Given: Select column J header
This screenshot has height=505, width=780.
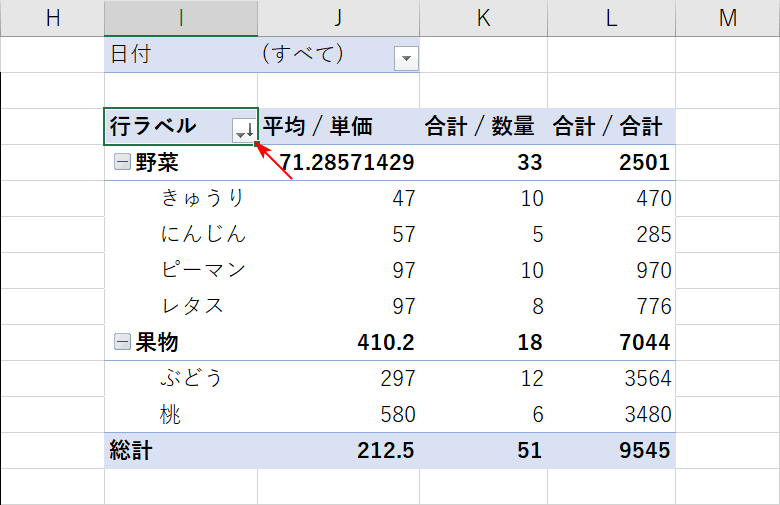Looking at the screenshot, I should click(x=338, y=17).
